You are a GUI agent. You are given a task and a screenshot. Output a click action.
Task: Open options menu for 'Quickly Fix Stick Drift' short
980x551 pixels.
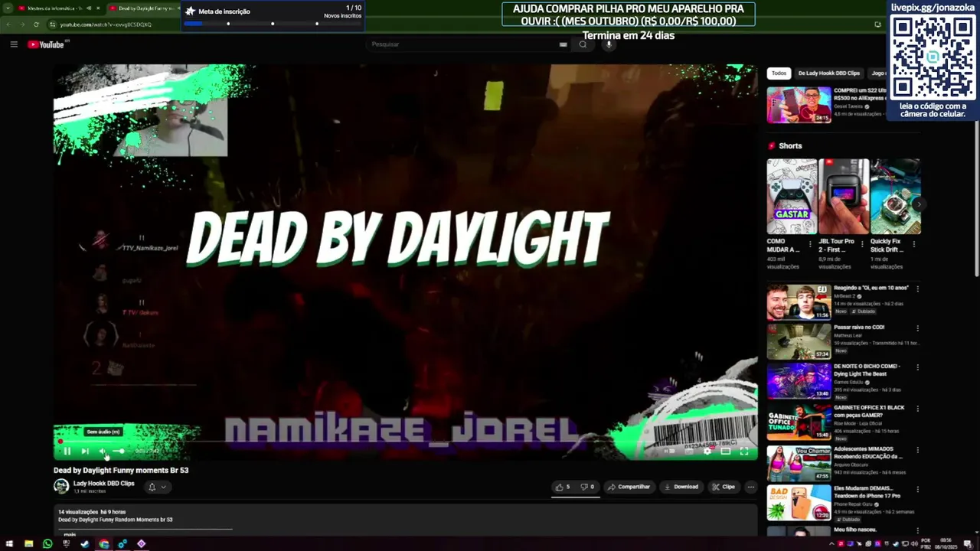click(x=914, y=244)
